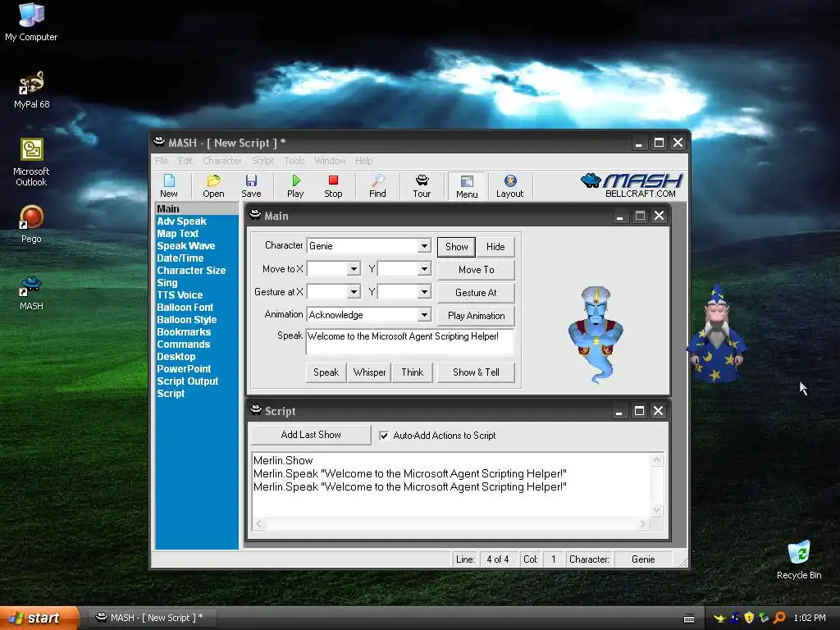Open the Edit menu
The height and width of the screenshot is (630, 840).
[185, 161]
